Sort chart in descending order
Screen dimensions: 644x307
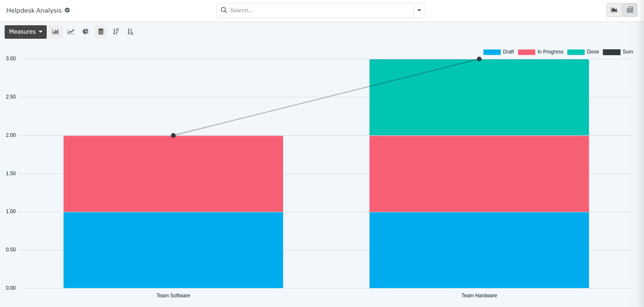[x=116, y=32]
